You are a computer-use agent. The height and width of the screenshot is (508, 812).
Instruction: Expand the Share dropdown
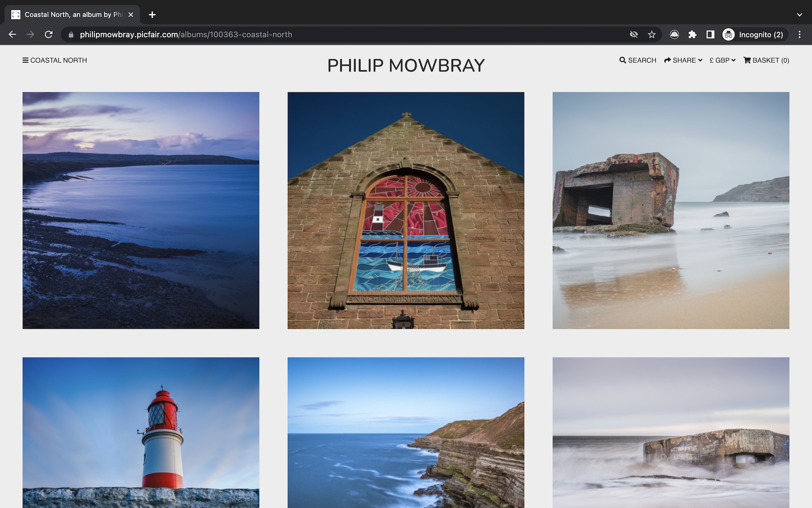tap(683, 60)
